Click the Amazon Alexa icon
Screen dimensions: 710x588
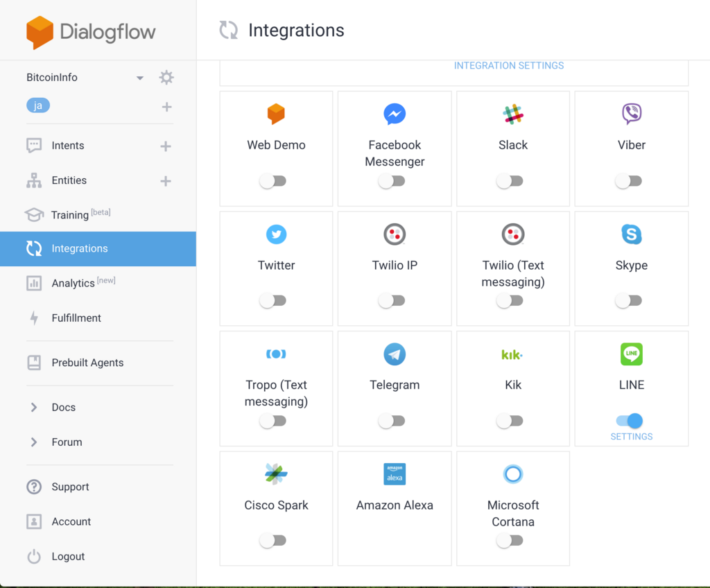pyautogui.click(x=395, y=474)
